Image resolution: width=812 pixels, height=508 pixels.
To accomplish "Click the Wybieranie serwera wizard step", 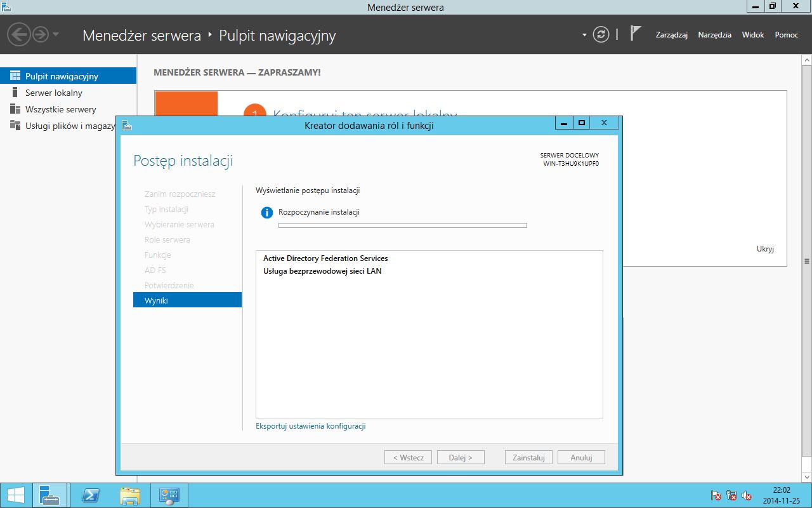I will 179,224.
